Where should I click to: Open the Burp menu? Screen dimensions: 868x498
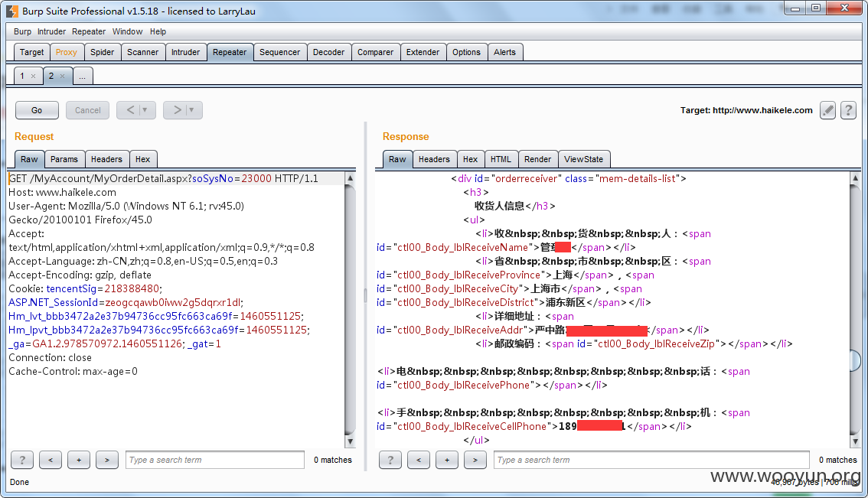(x=22, y=31)
